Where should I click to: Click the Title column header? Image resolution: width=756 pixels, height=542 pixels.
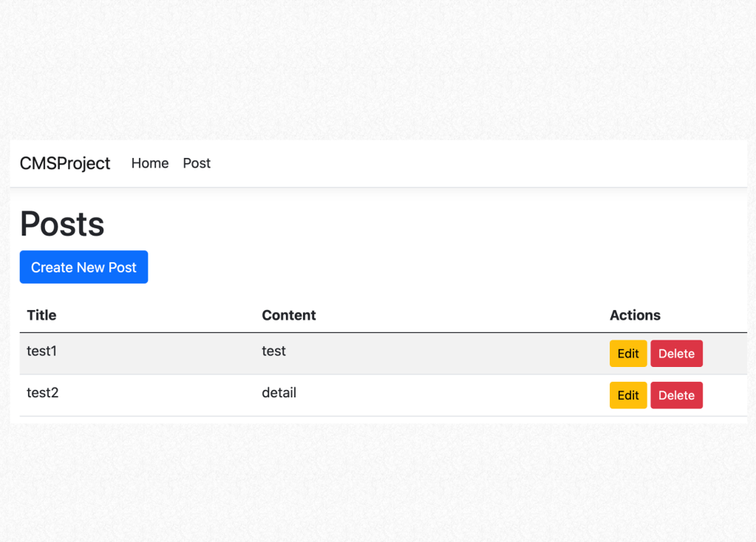41,315
